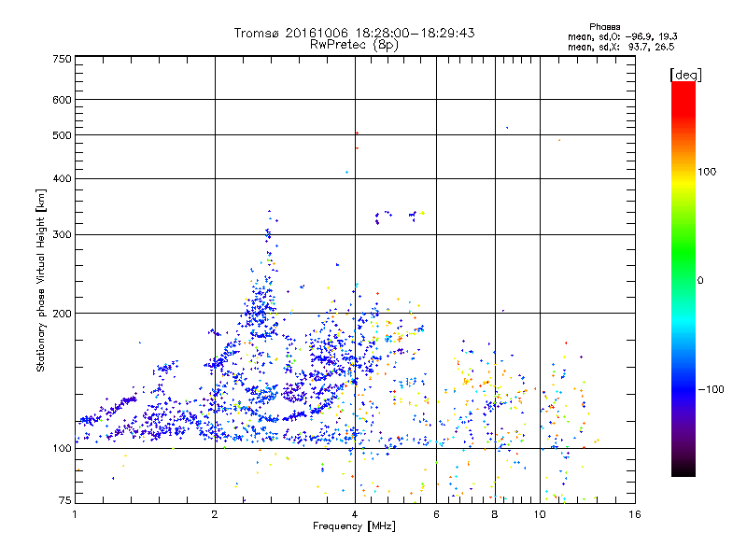The width and height of the screenshot is (747, 560).
Task: Click the x-axis label '16'
Action: tap(635, 514)
